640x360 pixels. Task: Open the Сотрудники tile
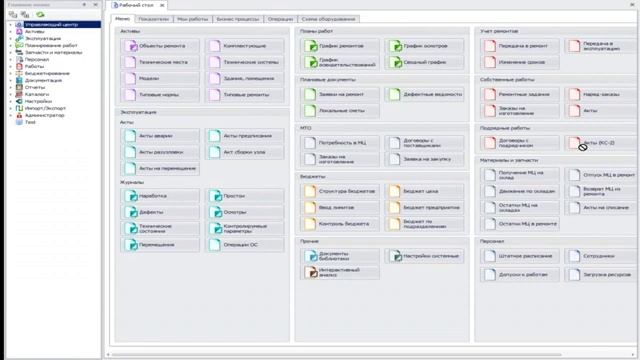(x=601, y=256)
